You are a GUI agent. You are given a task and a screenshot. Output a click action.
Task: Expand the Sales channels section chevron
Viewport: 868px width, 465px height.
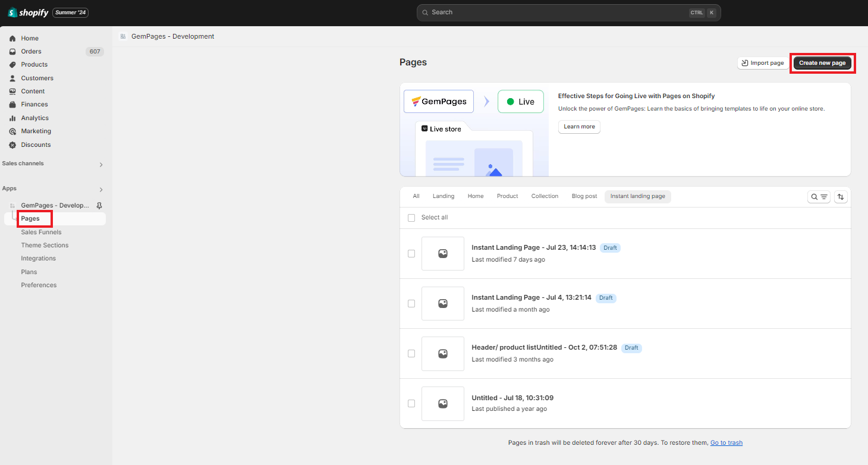coord(101,165)
